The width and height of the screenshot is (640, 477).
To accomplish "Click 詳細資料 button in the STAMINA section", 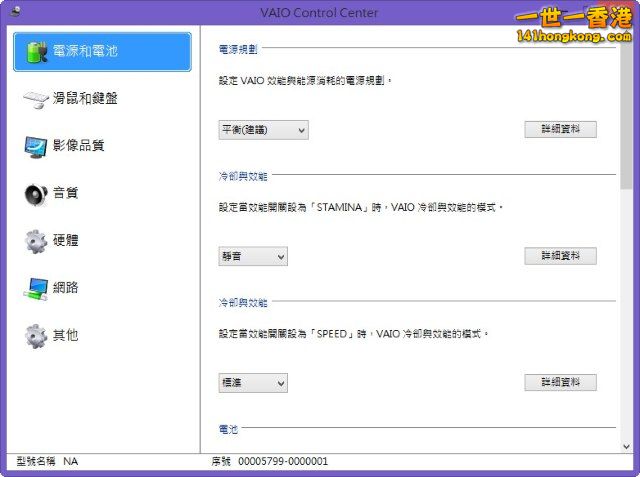I will coord(560,256).
